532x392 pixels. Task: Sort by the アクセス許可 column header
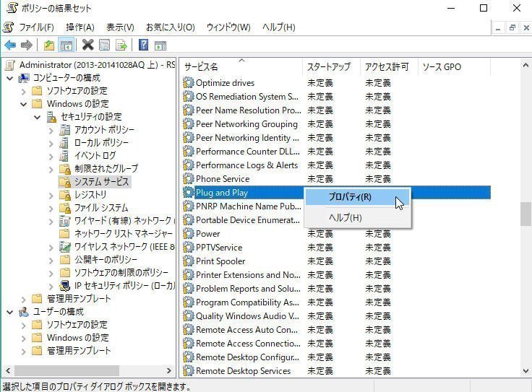[388, 66]
